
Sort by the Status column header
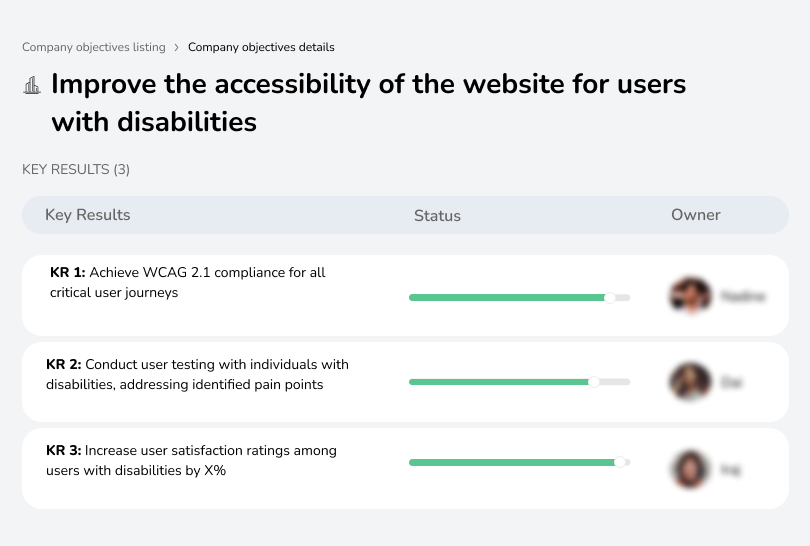pyautogui.click(x=437, y=215)
